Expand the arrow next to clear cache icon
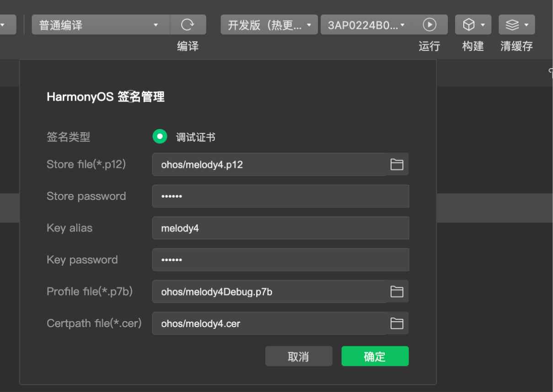 [526, 25]
